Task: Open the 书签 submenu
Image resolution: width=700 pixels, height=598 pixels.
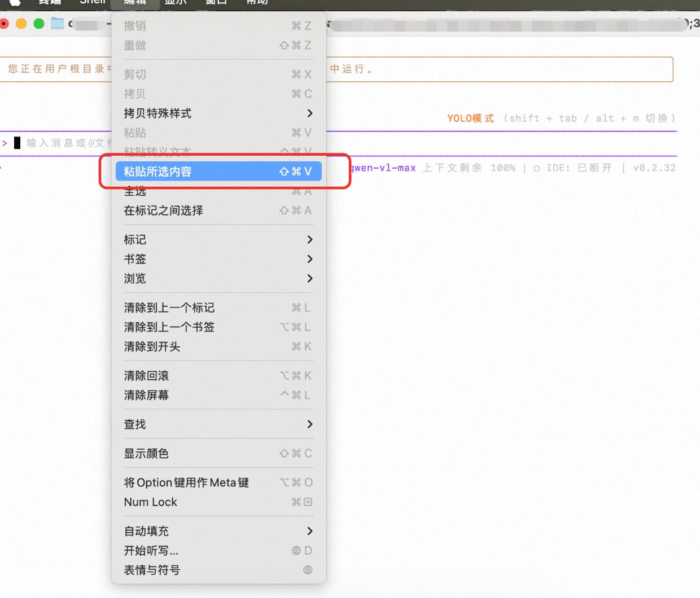Action: click(x=218, y=259)
